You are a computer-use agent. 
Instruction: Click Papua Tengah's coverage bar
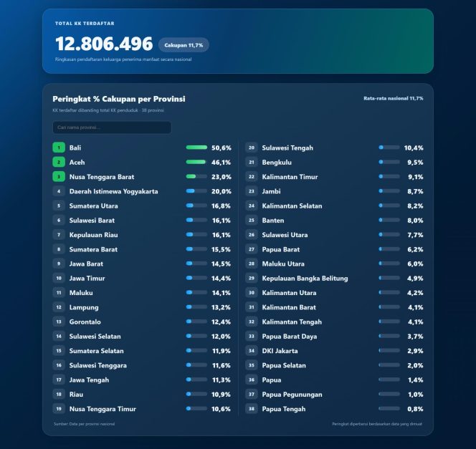(x=389, y=409)
